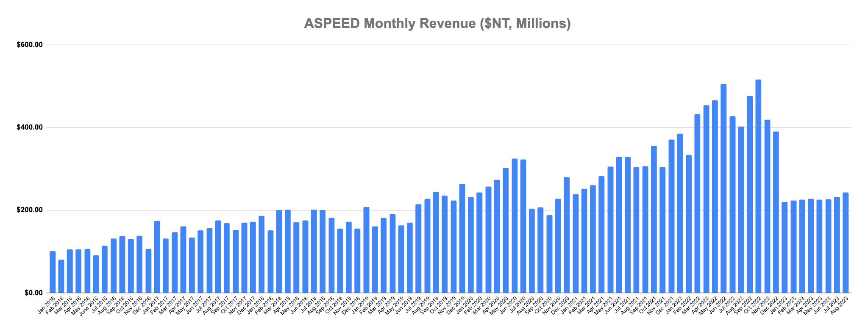Click the $200.00 y-axis label
The image size is (868, 332).
(x=30, y=210)
